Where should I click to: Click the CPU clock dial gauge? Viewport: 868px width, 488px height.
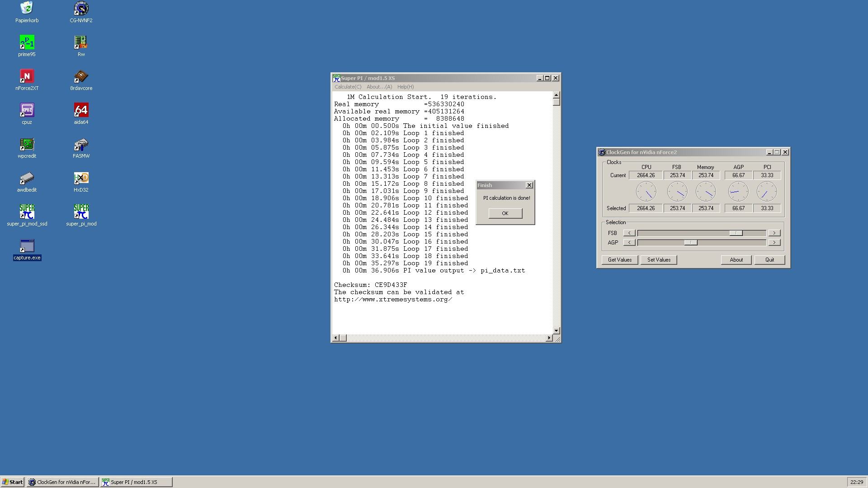pyautogui.click(x=646, y=192)
